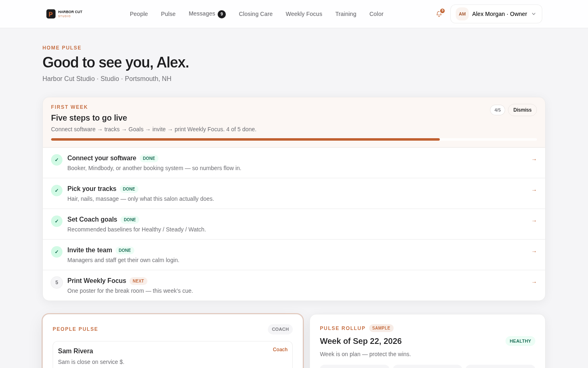Go to the Color nav item

pyautogui.click(x=376, y=14)
